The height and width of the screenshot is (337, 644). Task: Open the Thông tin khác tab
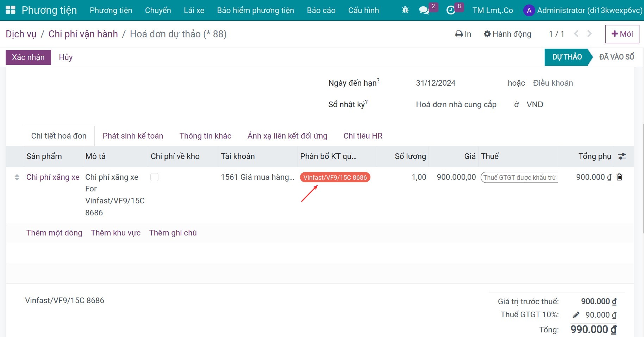[205, 136]
